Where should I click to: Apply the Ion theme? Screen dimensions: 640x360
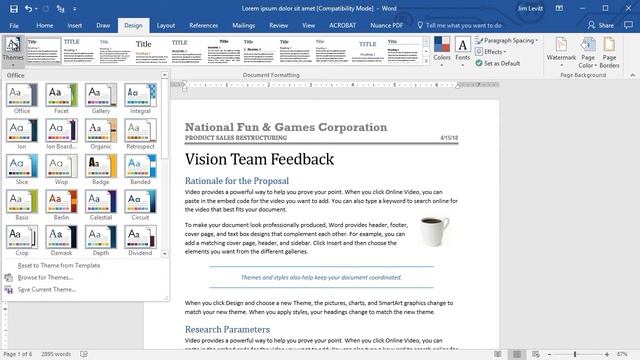coord(22,134)
